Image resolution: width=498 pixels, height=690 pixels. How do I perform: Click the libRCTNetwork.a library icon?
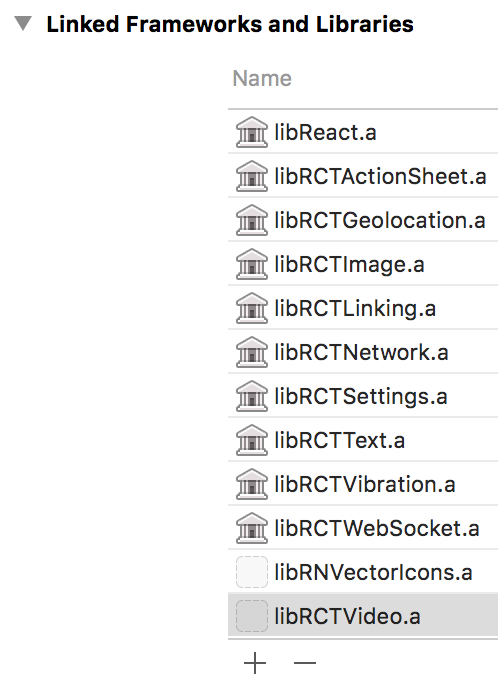(x=252, y=352)
